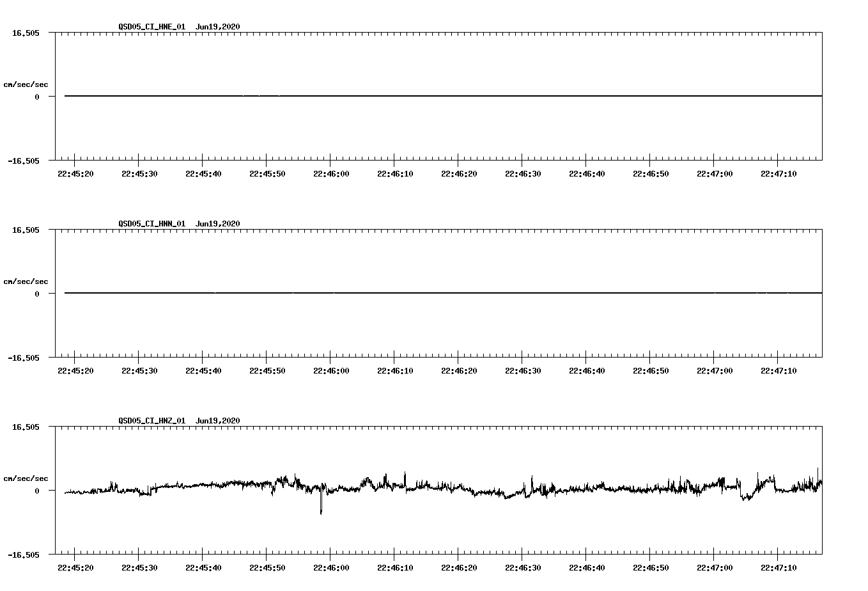
Task: Select 22:47:00 tick label under HNN chart
Action: [715, 371]
